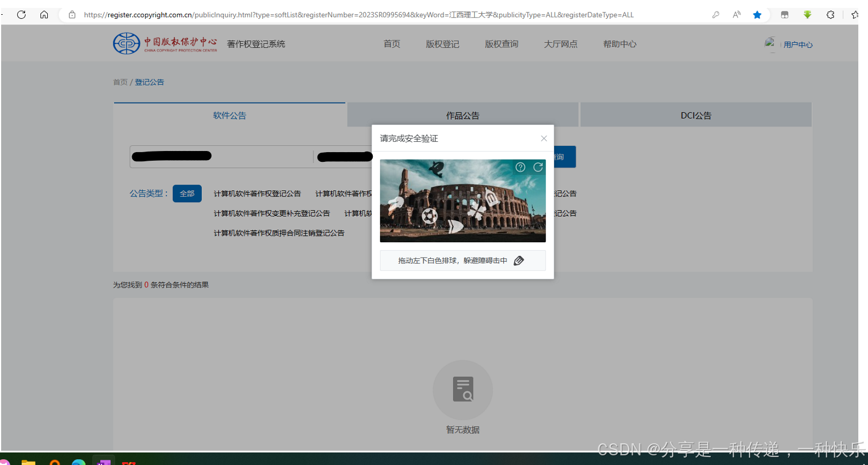The image size is (868, 465).
Task: Select the 全部 announcement type filter
Action: coord(187,193)
